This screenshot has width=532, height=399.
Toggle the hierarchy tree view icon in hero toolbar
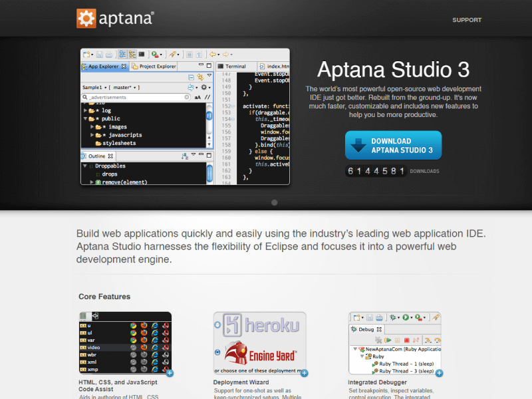pyautogui.click(x=132, y=55)
